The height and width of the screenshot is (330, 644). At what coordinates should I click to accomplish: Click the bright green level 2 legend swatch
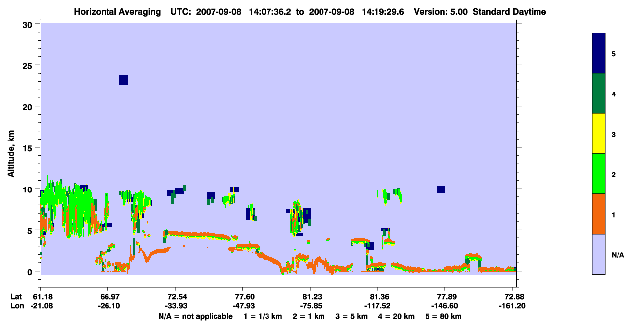pos(599,174)
